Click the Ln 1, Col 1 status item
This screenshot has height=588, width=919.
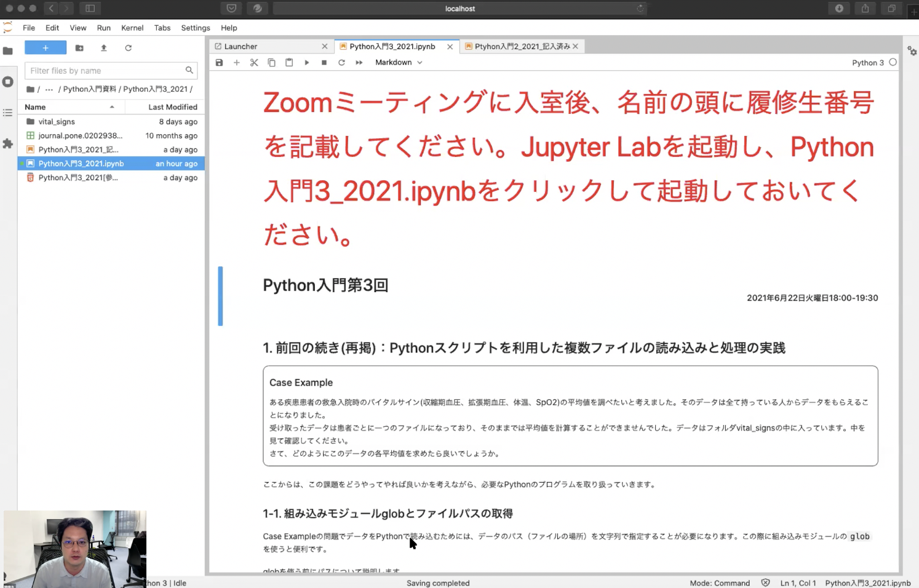[798, 583]
